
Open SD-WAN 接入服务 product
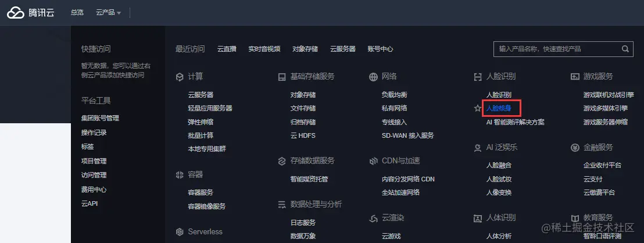tap(407, 135)
